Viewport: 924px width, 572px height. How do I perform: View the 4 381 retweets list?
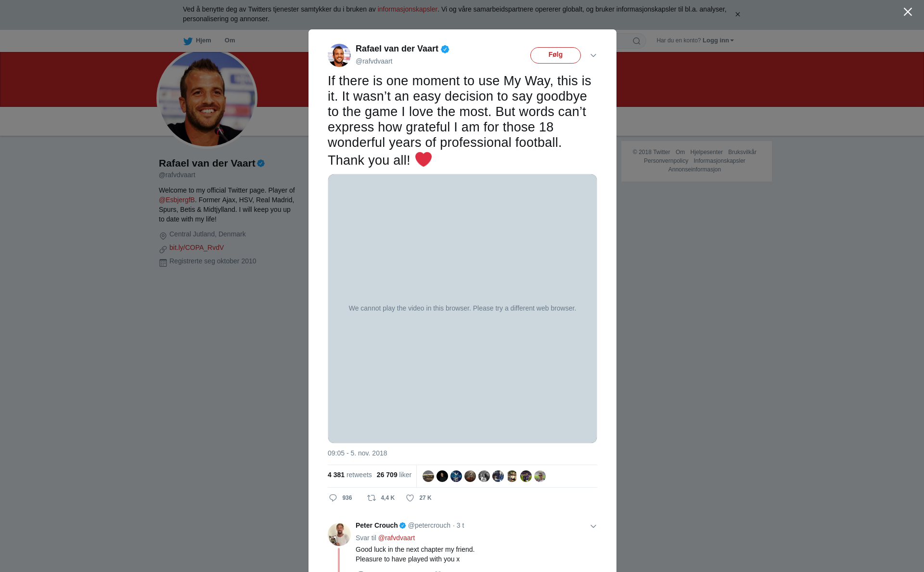tap(349, 475)
